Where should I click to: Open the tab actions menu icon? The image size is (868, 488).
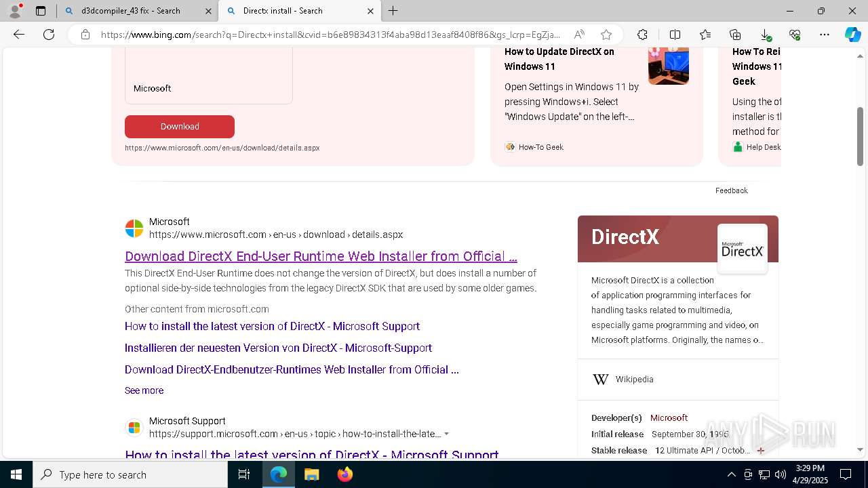[x=41, y=11]
